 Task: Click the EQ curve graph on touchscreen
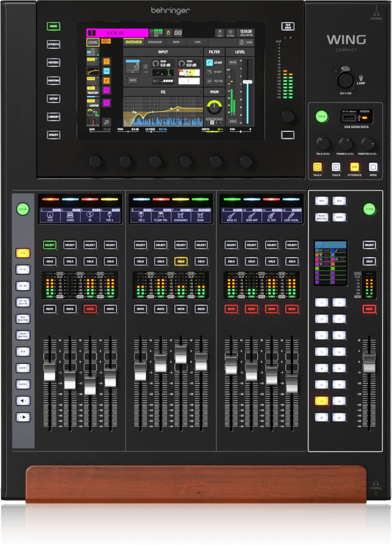163,111
